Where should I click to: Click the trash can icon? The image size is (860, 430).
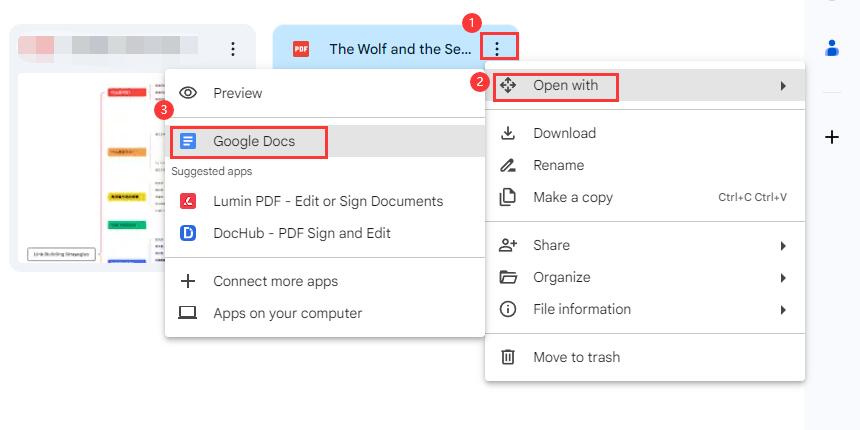pos(508,357)
